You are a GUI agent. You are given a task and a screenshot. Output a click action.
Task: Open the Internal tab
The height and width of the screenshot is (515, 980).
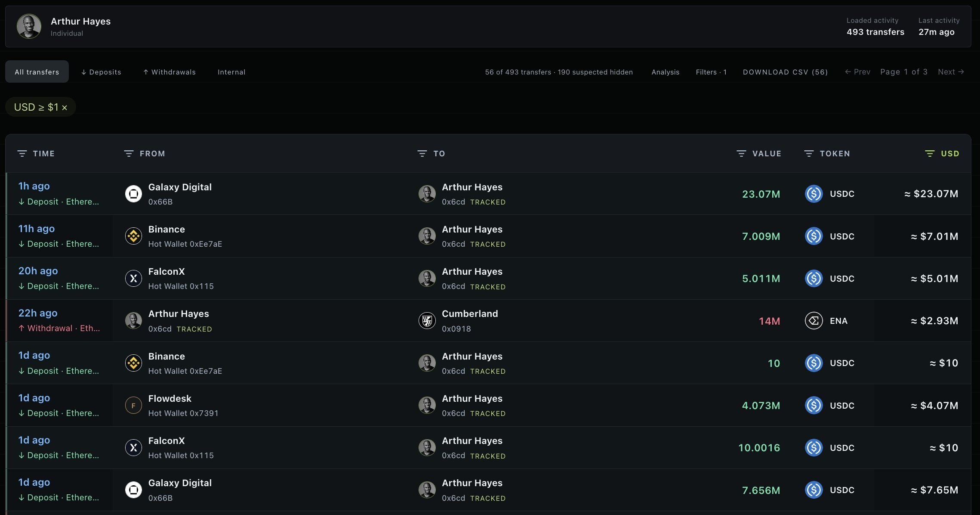click(231, 72)
